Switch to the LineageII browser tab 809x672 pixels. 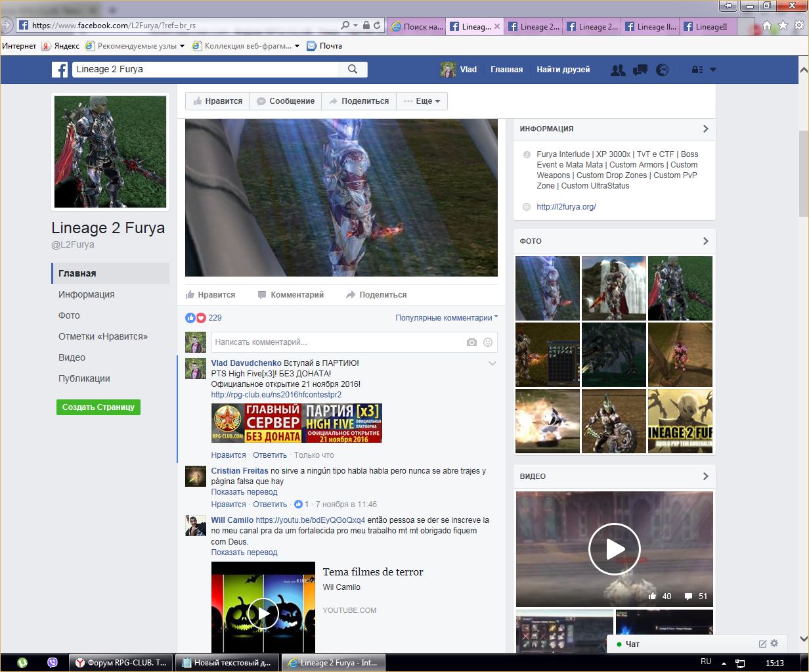tap(709, 26)
